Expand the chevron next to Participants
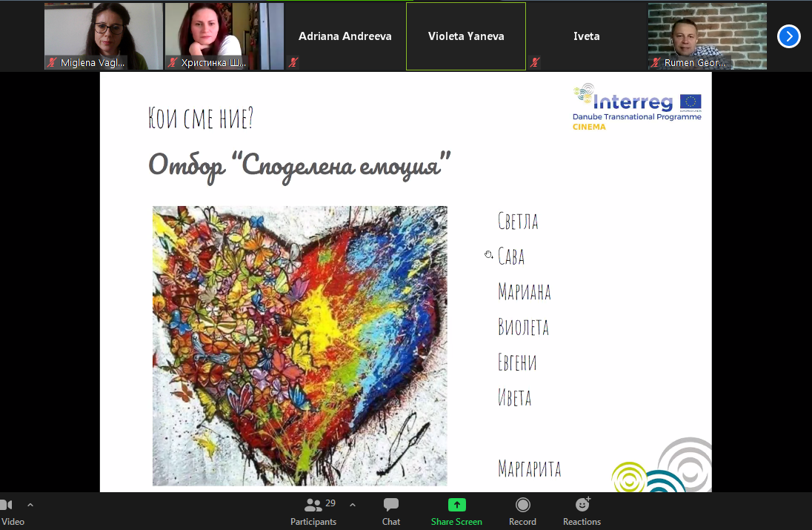Viewport: 812px width, 530px height. point(353,505)
